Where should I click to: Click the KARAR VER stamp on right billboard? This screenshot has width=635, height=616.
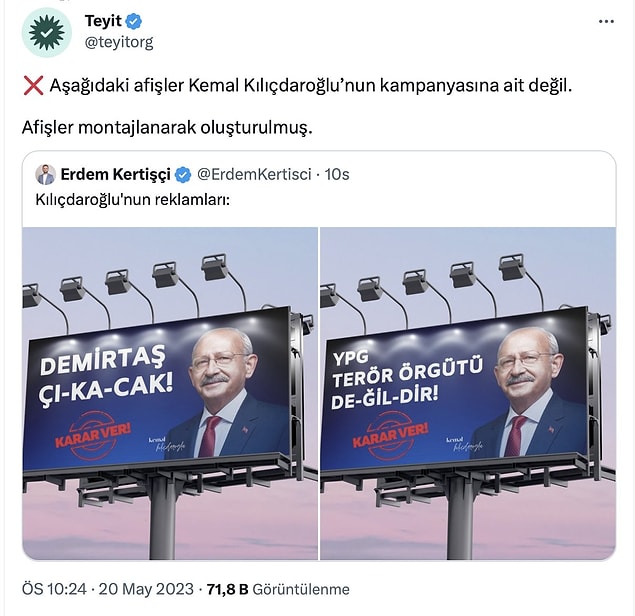[x=390, y=436]
